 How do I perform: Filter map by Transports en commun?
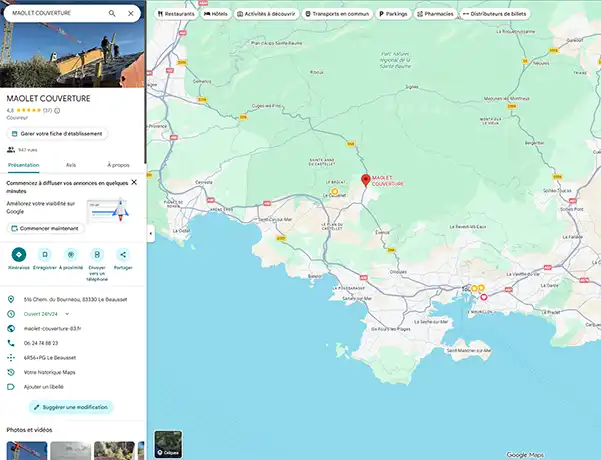tap(337, 14)
